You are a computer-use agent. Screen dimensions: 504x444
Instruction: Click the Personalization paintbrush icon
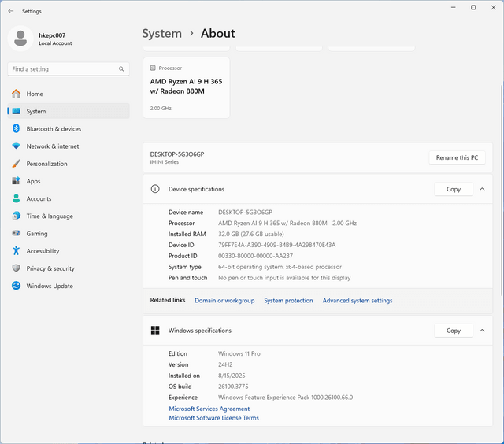[x=16, y=164]
